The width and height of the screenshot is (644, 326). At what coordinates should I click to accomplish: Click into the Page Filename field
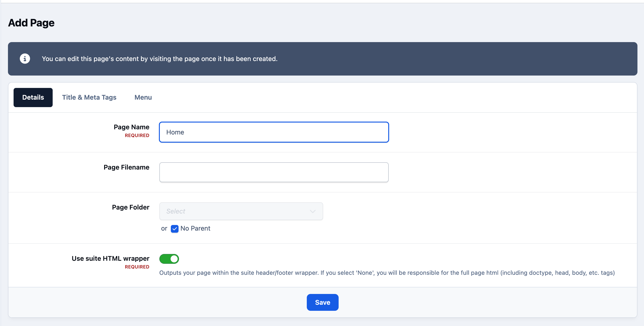click(274, 172)
